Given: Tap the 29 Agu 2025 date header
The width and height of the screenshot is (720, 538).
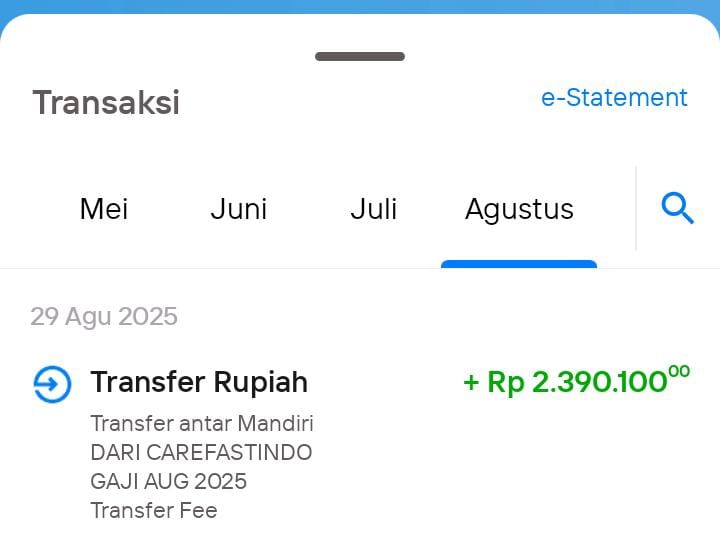Looking at the screenshot, I should [104, 317].
